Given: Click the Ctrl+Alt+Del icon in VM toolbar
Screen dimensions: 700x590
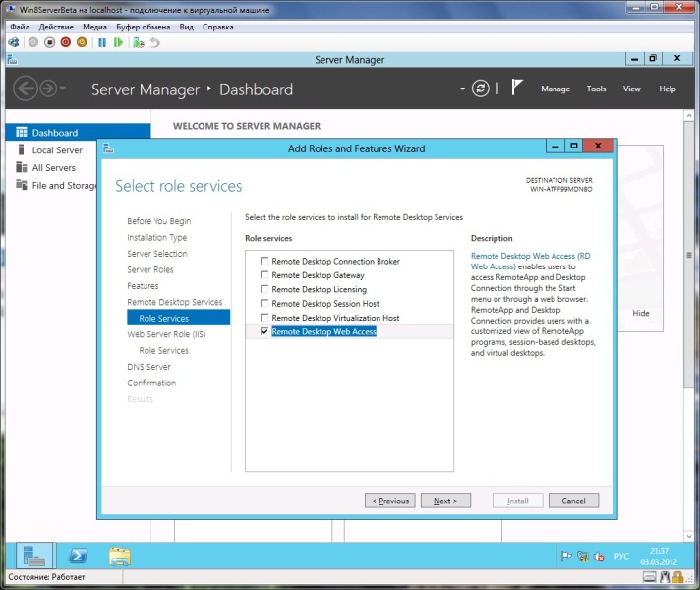Looking at the screenshot, I should pos(14,42).
